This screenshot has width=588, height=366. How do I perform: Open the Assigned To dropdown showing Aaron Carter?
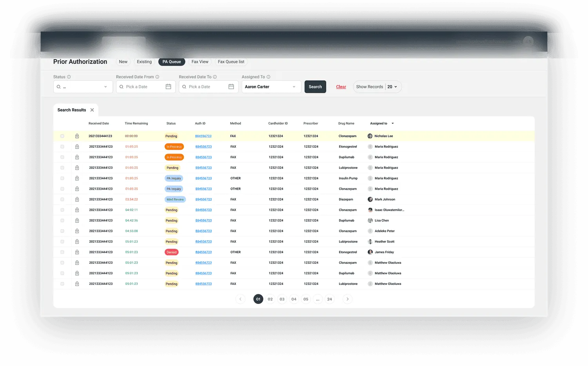pos(271,87)
